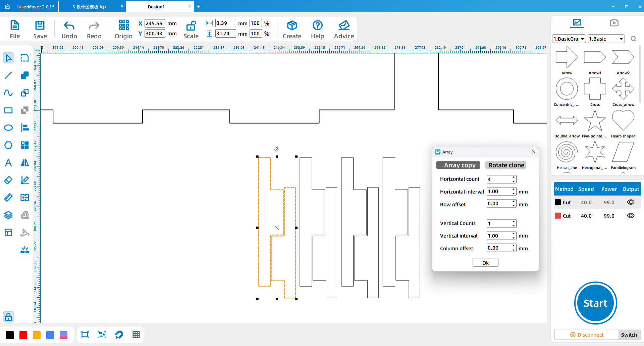
Task: Select the pointer selection tool
Action: (8, 58)
